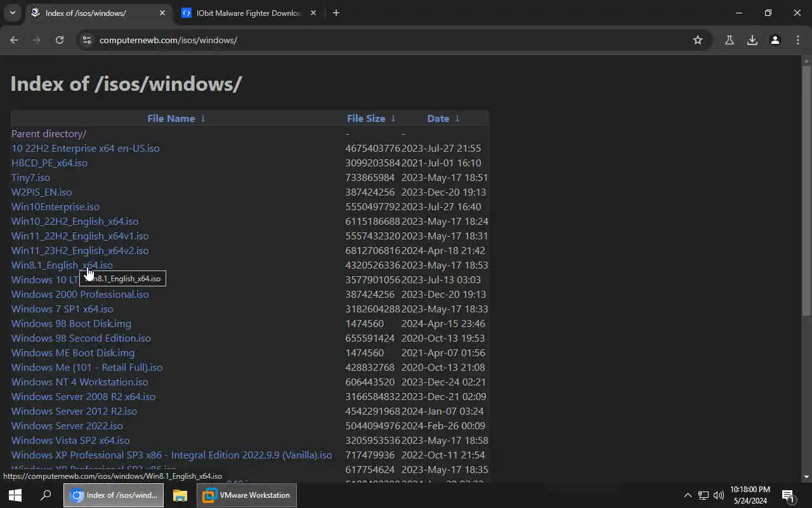Open the Chrome three-dot menu
Screen dimensions: 812x508
point(798,40)
